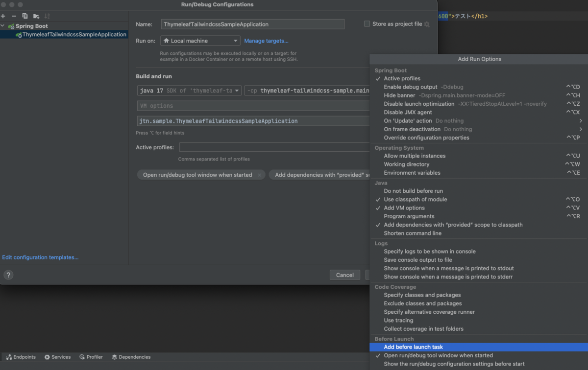Click the Spring Boot leaf icon in tree
This screenshot has width=588, height=370.
[11, 26]
